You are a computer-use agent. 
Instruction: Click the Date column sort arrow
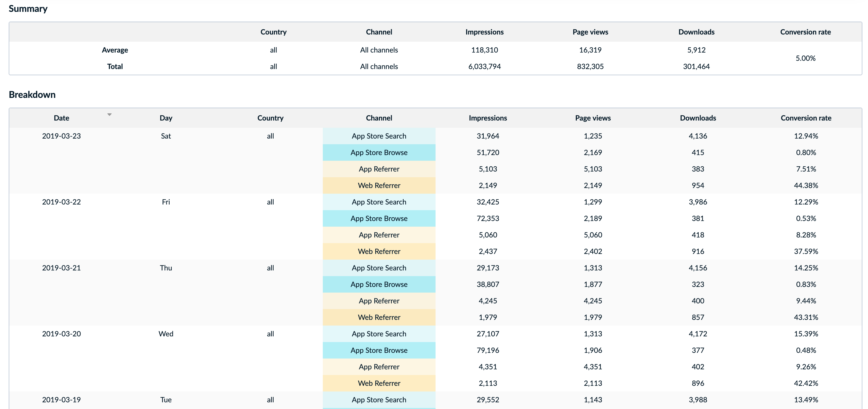(x=109, y=115)
